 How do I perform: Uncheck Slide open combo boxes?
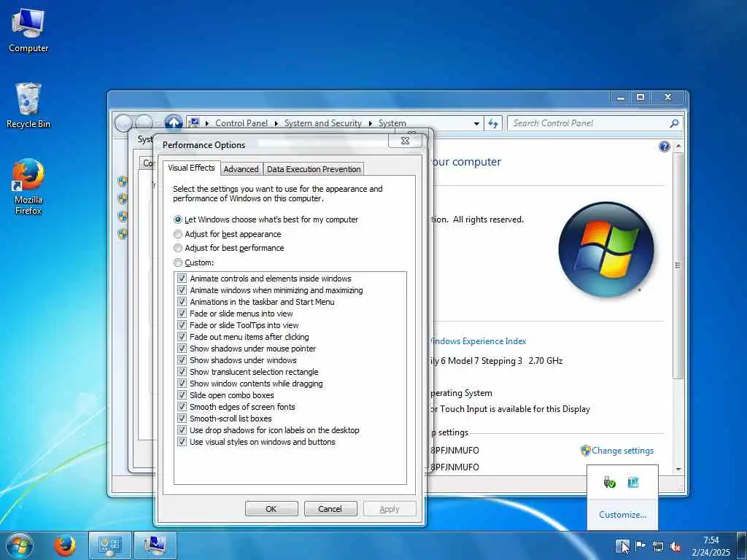click(x=182, y=395)
